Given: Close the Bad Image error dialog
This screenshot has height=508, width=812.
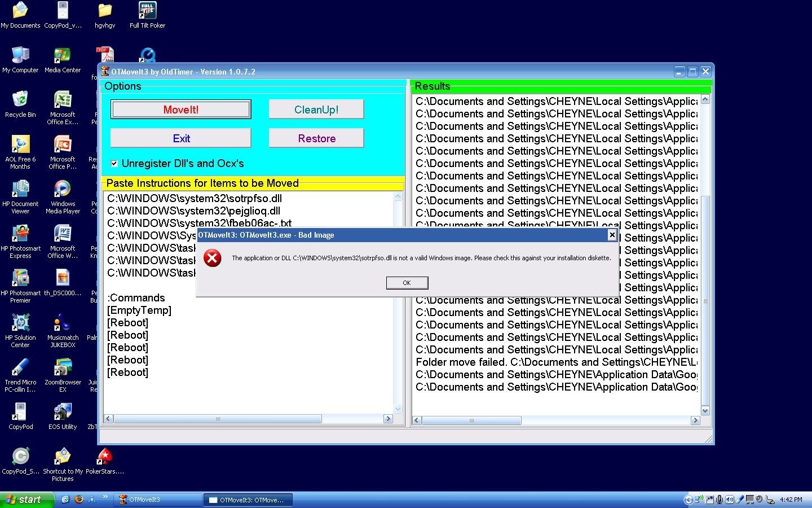Looking at the screenshot, I should point(612,235).
